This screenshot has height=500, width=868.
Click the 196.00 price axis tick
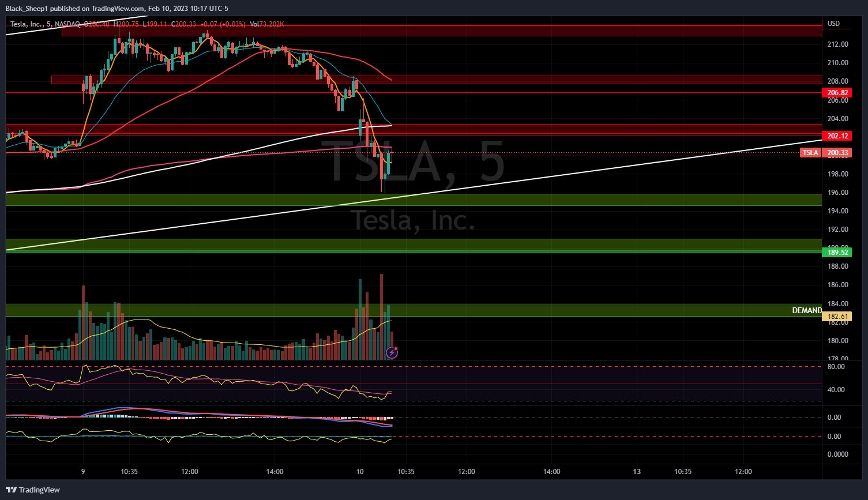pyautogui.click(x=837, y=193)
